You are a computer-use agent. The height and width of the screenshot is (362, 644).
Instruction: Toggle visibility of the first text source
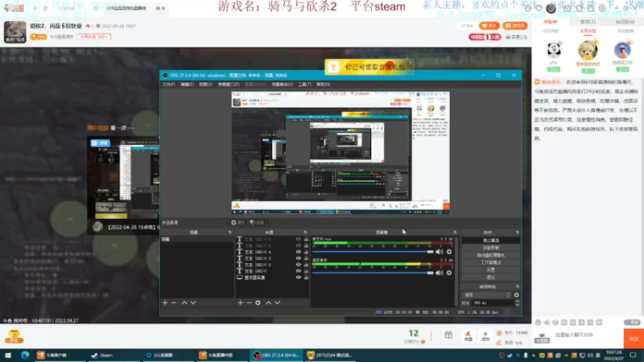coord(299,271)
